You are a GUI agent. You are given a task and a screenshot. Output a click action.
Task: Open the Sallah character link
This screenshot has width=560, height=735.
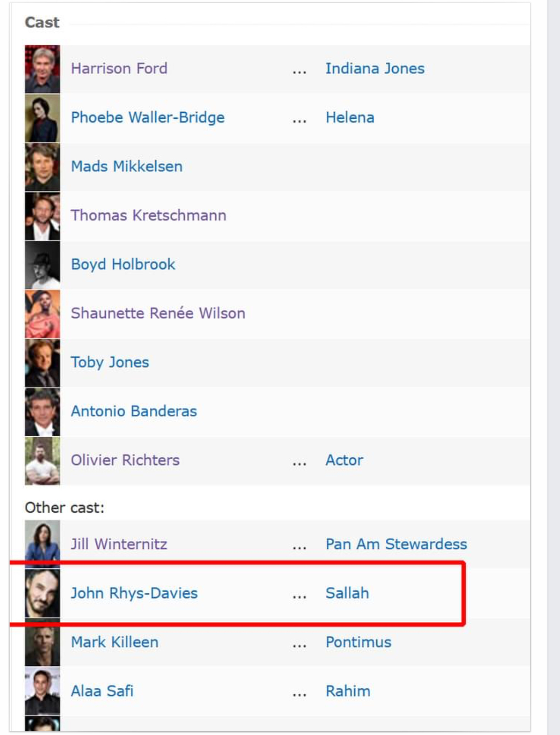[x=347, y=593]
